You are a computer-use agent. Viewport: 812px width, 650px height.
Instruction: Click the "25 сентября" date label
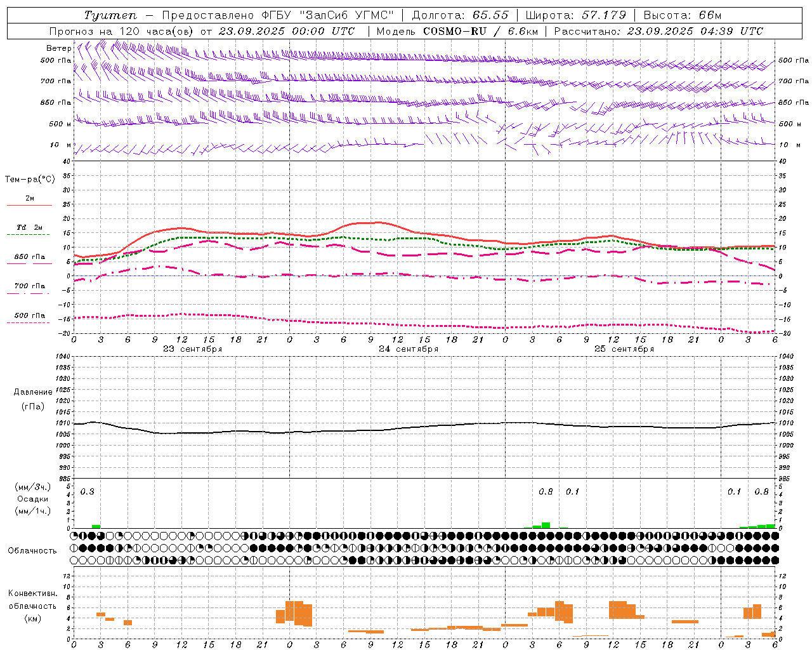point(624,349)
